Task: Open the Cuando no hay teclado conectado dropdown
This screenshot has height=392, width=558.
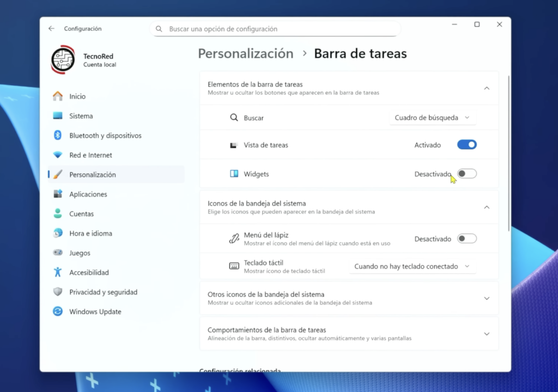Action: pyautogui.click(x=412, y=266)
